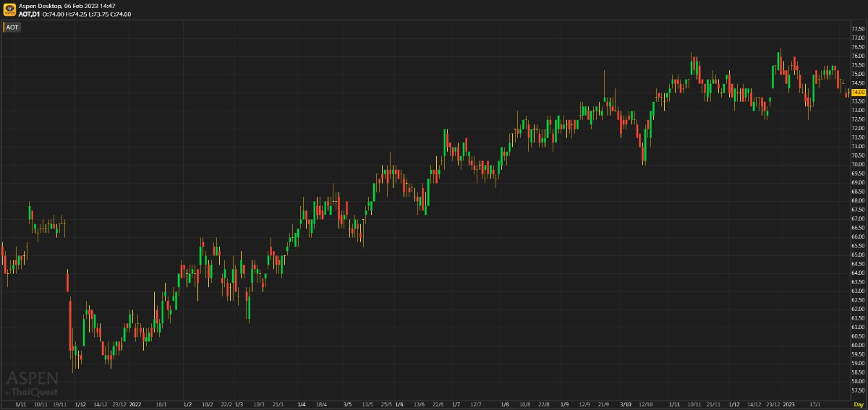This screenshot has height=410, width=868.
Task: Click the 76.00 price level on the price scale
Action: (x=858, y=56)
